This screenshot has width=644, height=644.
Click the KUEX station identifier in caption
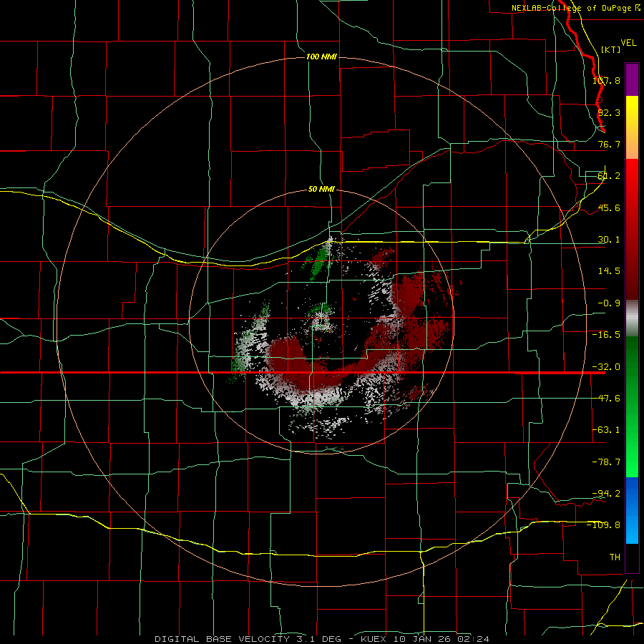374,639
